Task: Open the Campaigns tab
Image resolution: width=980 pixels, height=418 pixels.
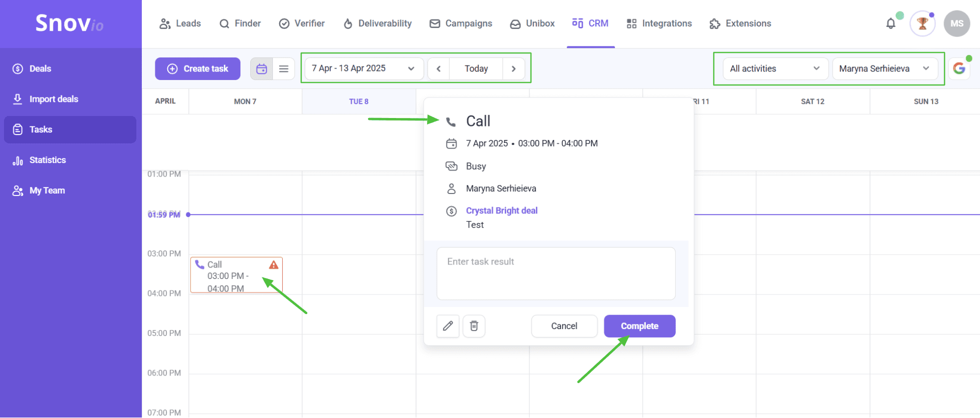Action: (x=461, y=23)
